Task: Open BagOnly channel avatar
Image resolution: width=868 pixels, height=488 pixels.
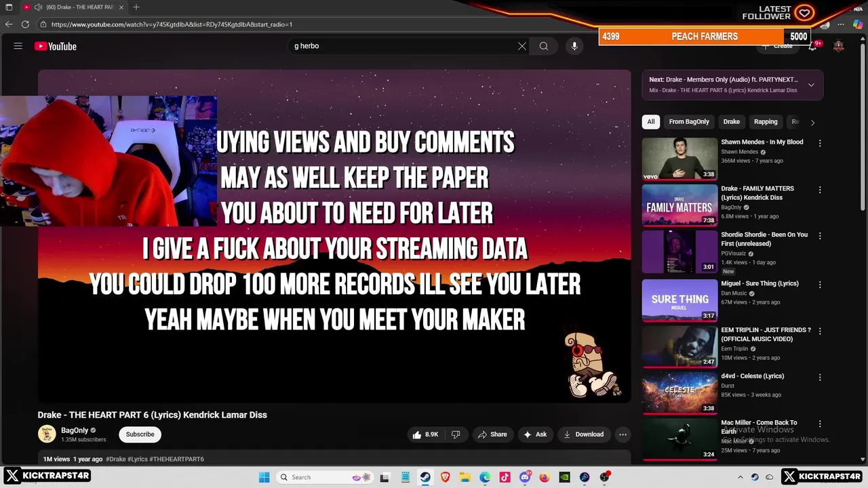Action: coord(47,434)
